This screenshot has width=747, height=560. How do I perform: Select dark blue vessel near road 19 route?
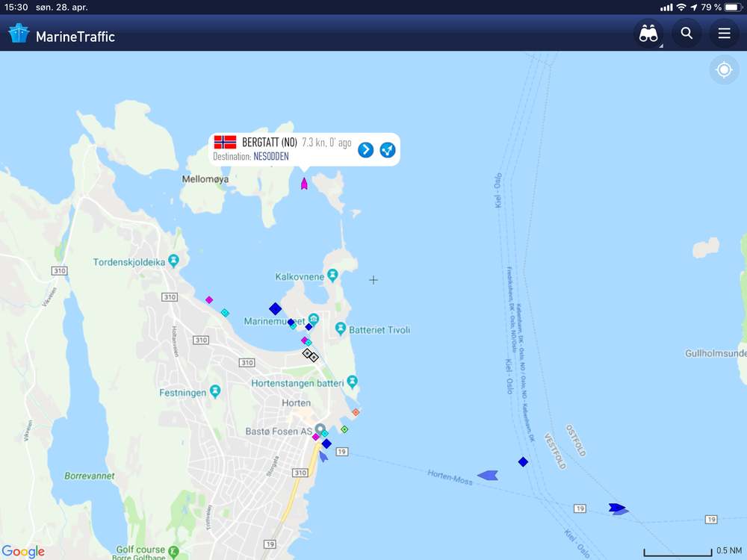(x=618, y=508)
